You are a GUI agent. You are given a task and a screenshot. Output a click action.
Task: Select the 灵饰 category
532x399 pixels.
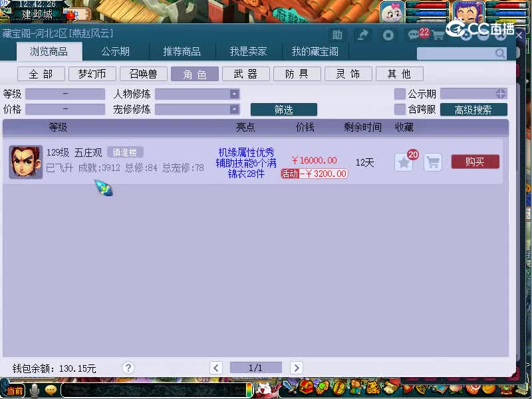(x=348, y=74)
